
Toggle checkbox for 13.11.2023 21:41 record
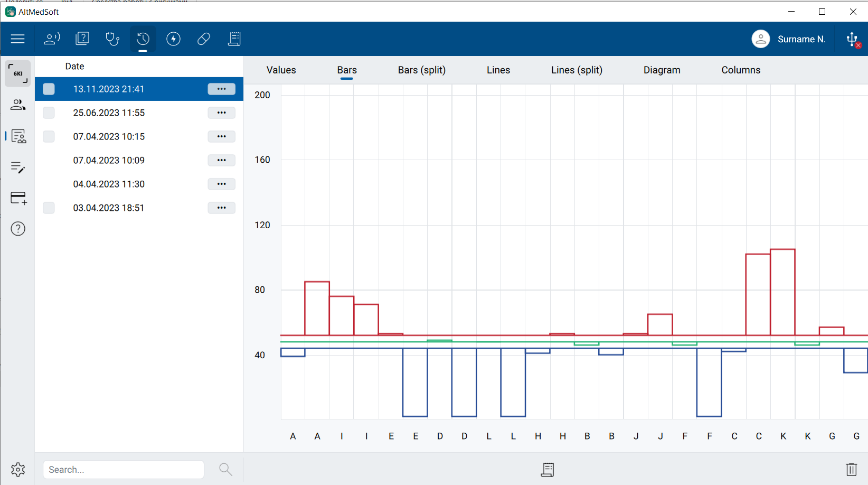(49, 89)
